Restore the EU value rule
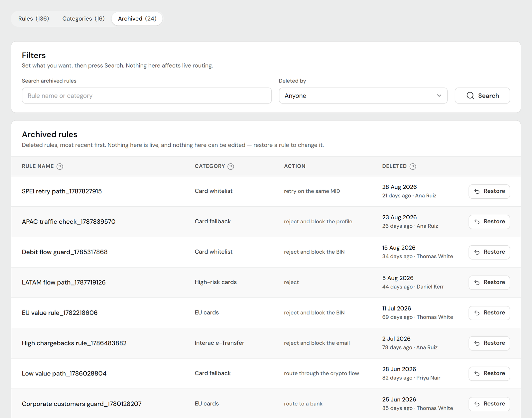The image size is (532, 418). coord(489,313)
